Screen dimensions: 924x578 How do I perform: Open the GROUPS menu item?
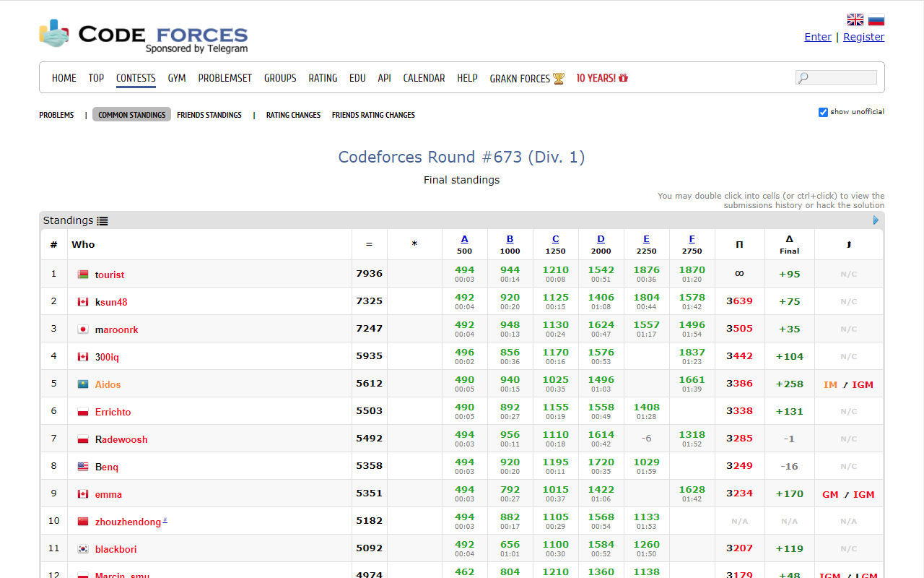point(280,78)
